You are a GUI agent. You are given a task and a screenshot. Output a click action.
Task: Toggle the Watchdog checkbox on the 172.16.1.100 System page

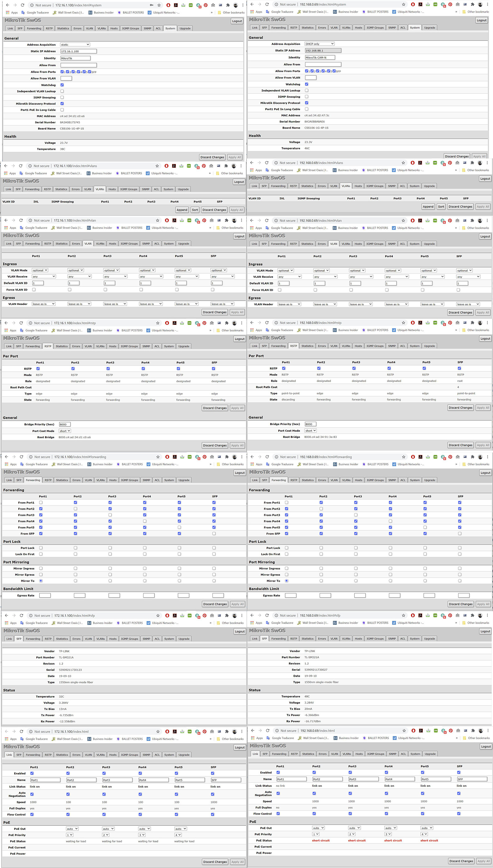[x=62, y=85]
